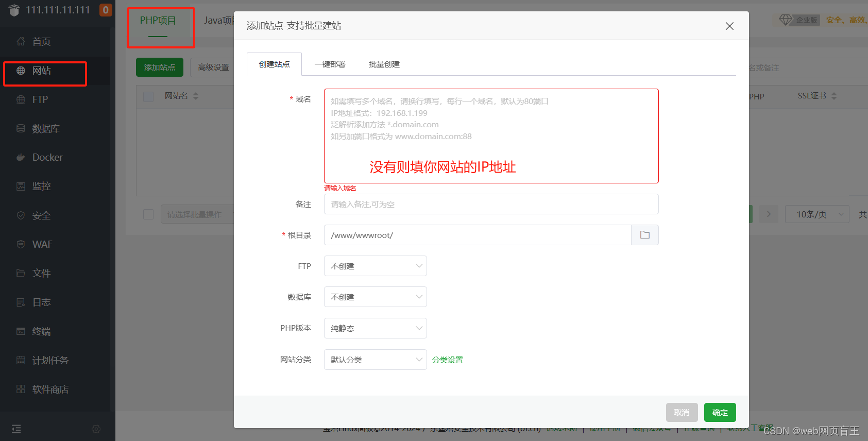The width and height of the screenshot is (868, 441).
Task: Tick the select-all checkbox in table header
Action: pos(148,96)
